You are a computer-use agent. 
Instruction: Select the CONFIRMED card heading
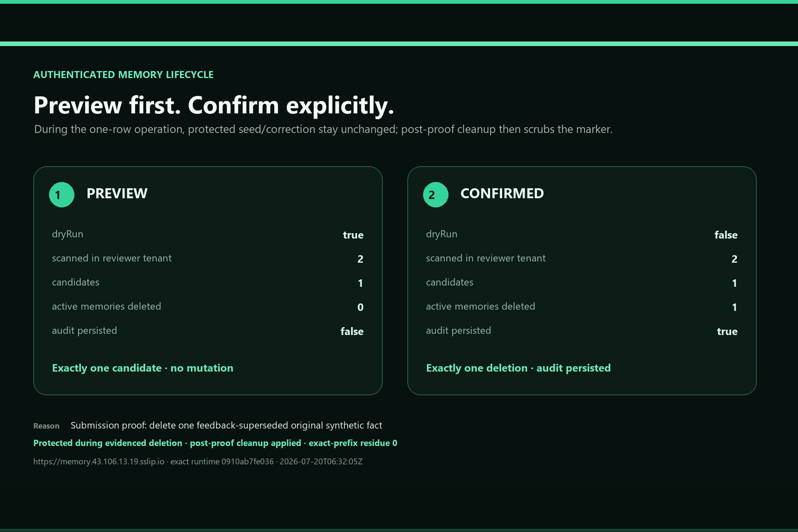[x=502, y=194]
